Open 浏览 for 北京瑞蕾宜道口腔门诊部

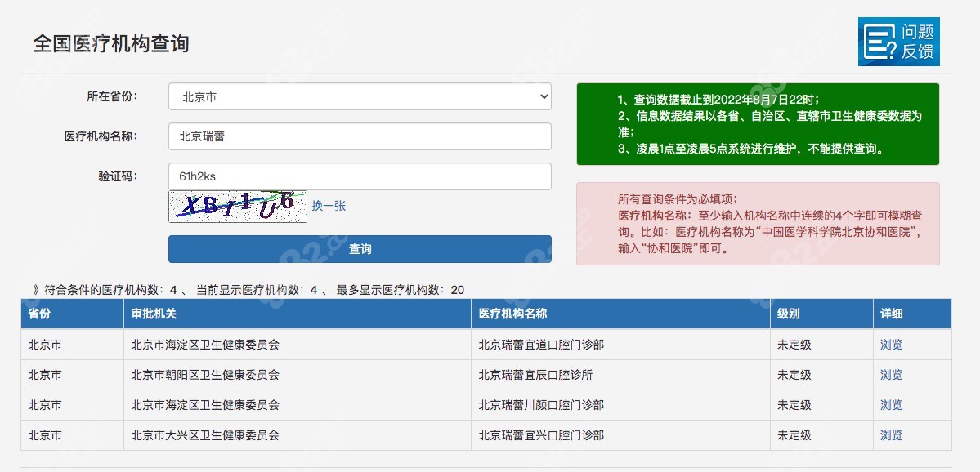point(890,344)
